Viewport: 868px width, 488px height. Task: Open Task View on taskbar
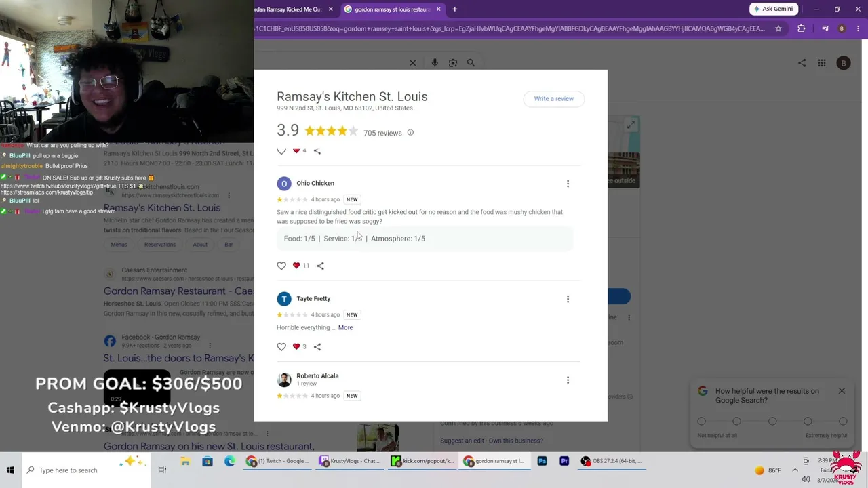162,470
